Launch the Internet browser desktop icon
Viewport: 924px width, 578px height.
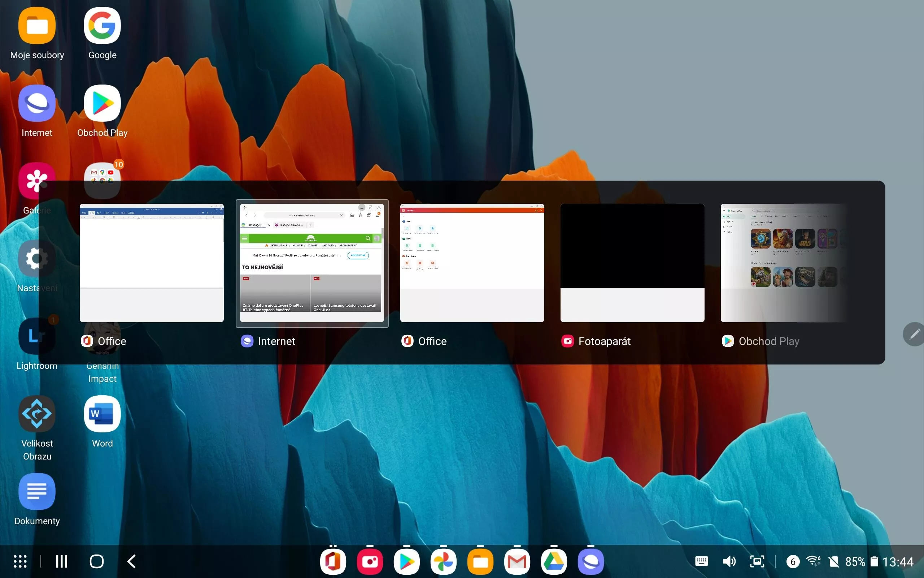[x=37, y=103]
